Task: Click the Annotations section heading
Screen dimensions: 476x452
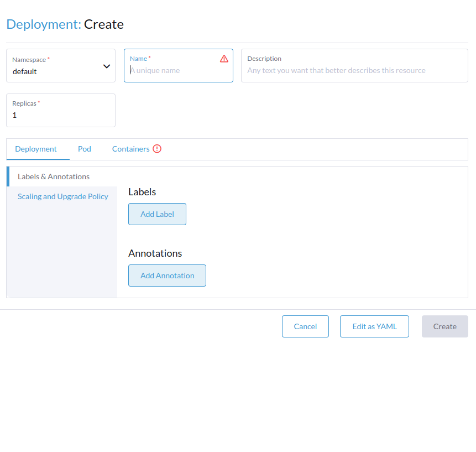Action: point(155,253)
